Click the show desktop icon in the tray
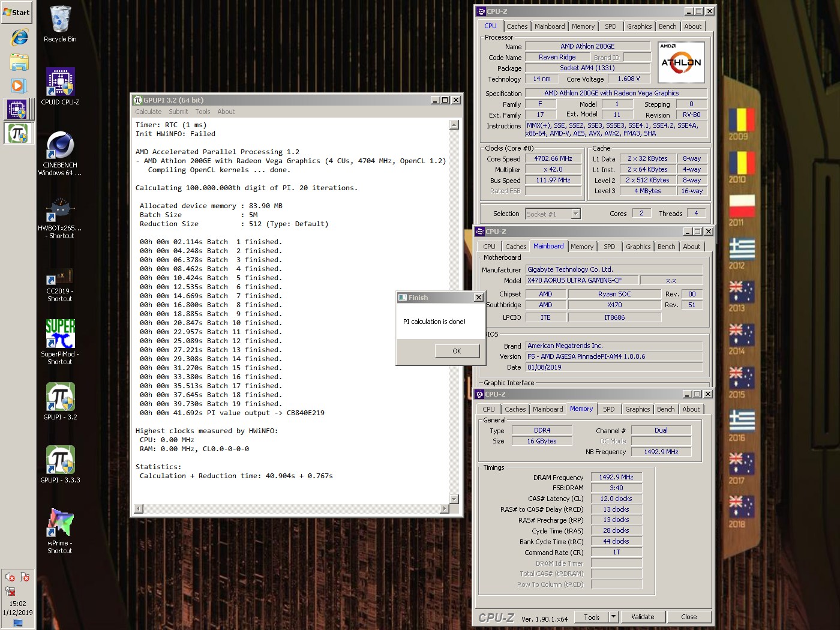 [17, 623]
